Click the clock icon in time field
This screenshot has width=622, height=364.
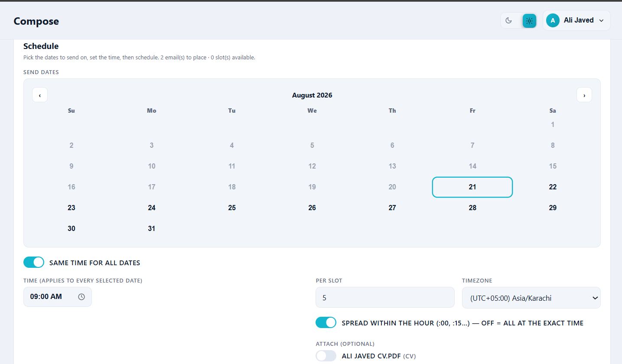pyautogui.click(x=81, y=297)
